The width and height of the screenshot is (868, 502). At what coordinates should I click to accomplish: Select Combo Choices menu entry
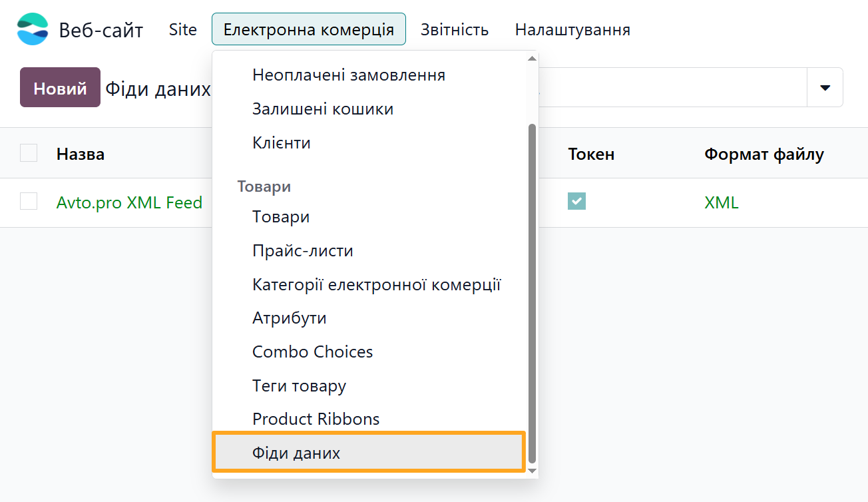312,352
